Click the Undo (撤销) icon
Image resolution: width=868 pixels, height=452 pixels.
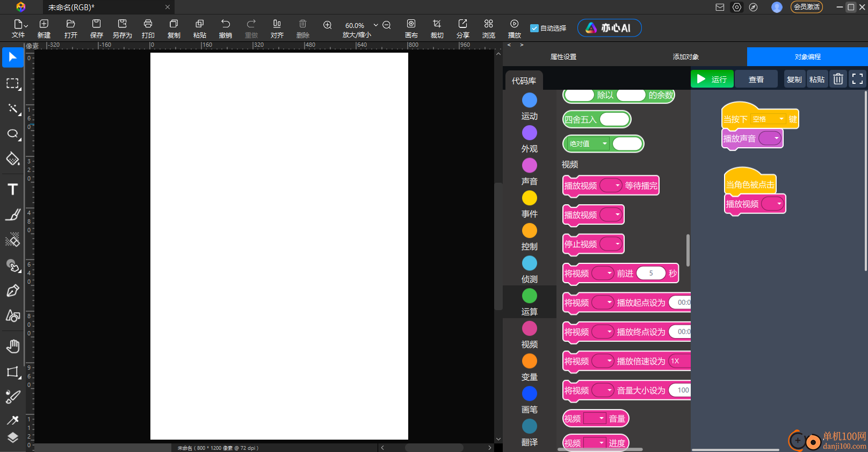click(226, 28)
